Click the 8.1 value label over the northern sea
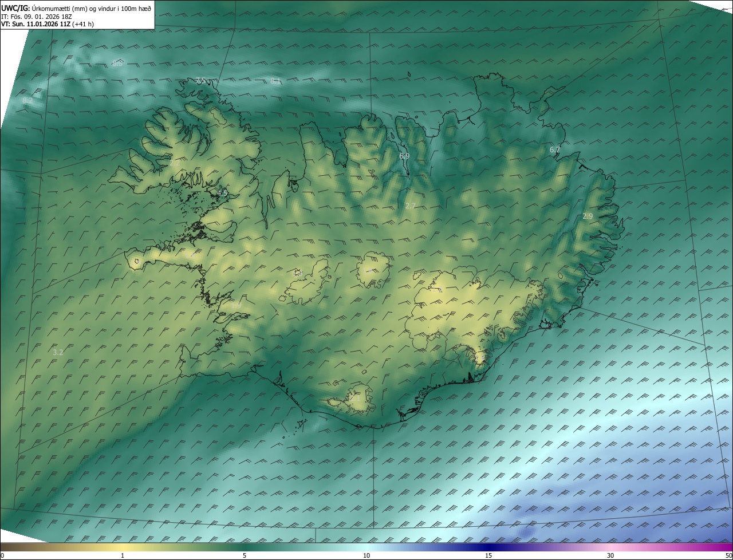The image size is (733, 560). pos(275,81)
